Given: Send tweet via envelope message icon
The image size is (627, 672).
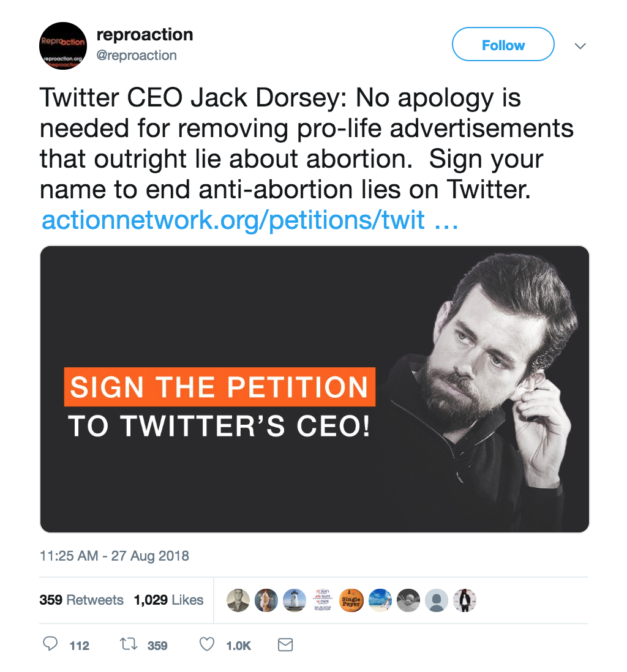Looking at the screenshot, I should 285,644.
